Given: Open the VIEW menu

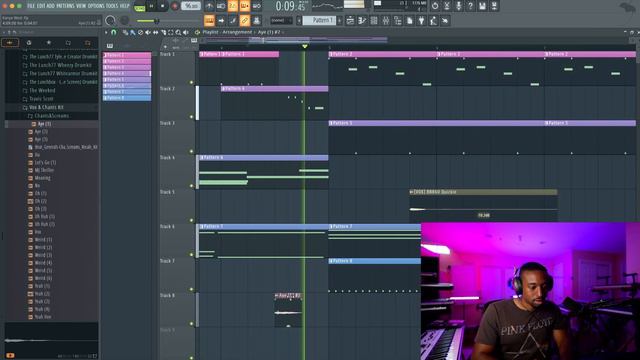Looking at the screenshot, I should (x=81, y=6).
